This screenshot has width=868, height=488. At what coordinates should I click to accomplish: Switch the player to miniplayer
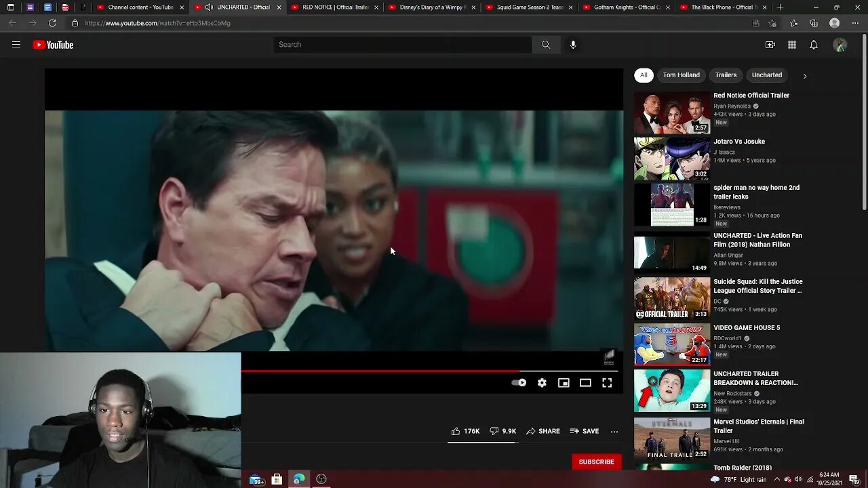564,383
